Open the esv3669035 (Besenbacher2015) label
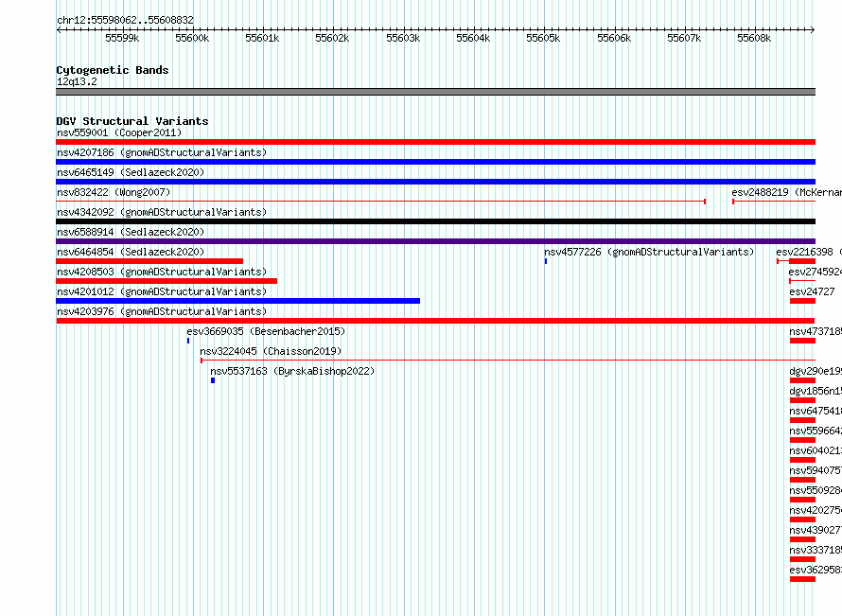 click(266, 331)
